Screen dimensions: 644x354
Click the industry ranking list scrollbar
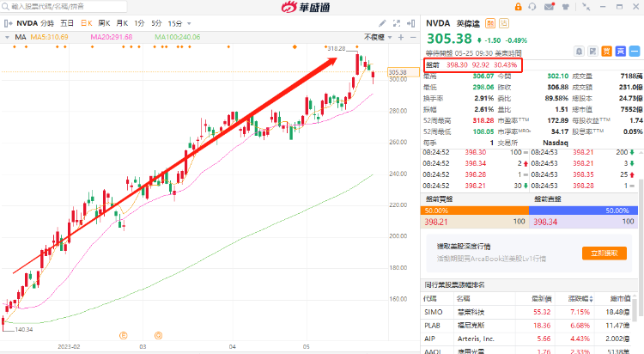635,311
